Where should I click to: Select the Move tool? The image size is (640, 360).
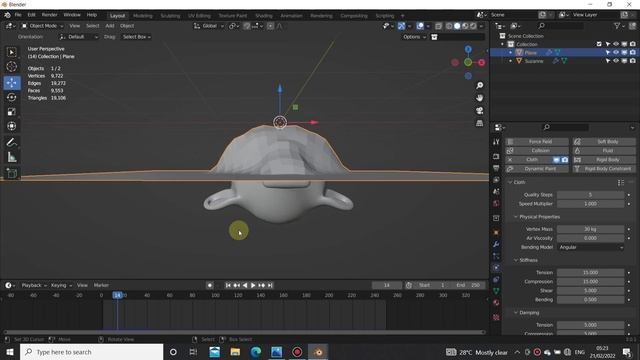click(11, 82)
